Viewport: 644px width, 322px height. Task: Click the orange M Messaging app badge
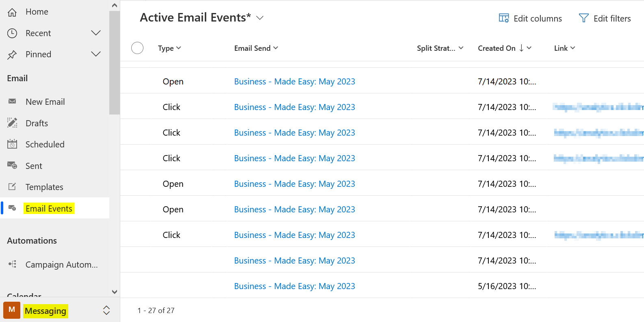coord(12,310)
